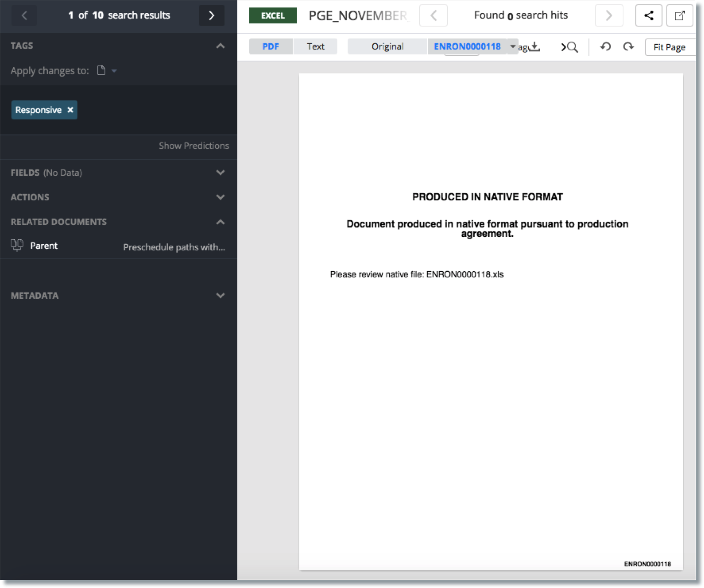Rotate page clockwise
The height and width of the screenshot is (588, 704).
[628, 46]
